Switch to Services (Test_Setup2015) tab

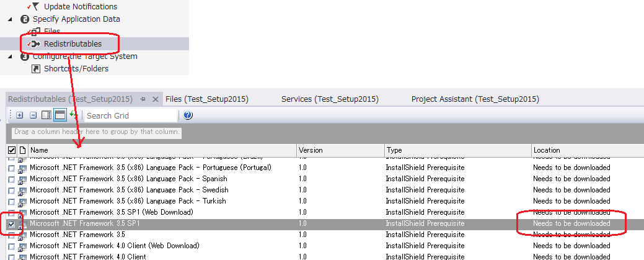[x=330, y=99]
